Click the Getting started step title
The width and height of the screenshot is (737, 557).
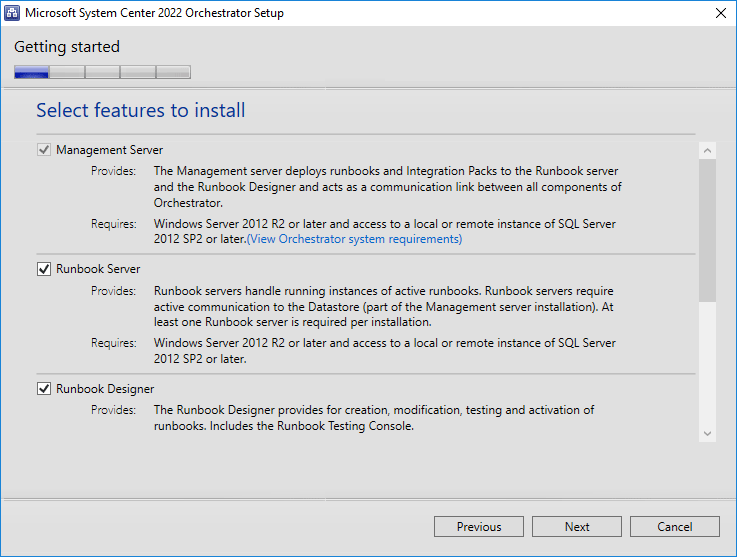67,47
